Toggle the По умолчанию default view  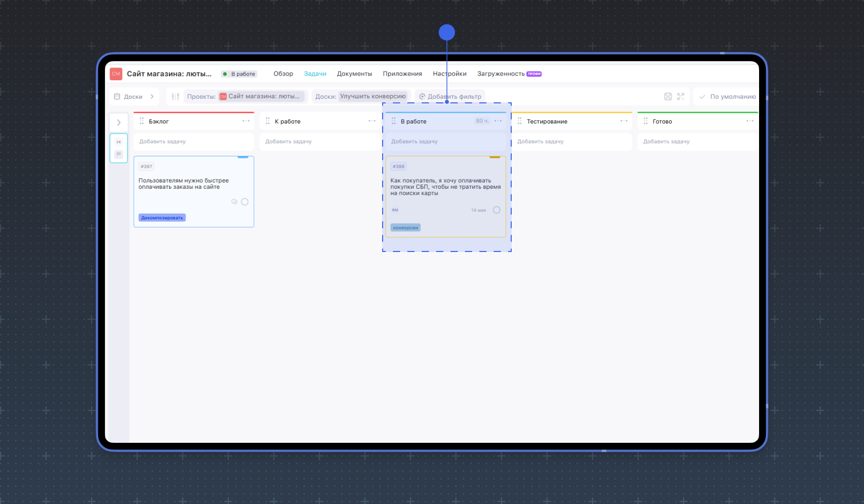coord(727,97)
